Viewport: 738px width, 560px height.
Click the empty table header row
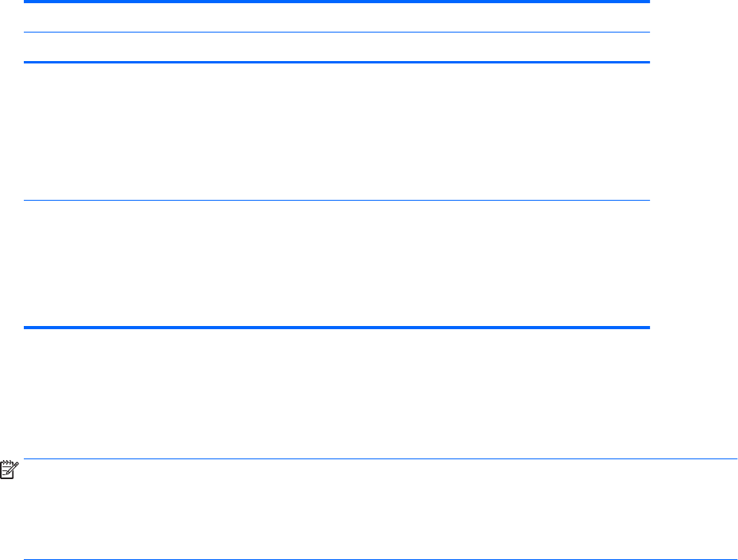point(336,17)
